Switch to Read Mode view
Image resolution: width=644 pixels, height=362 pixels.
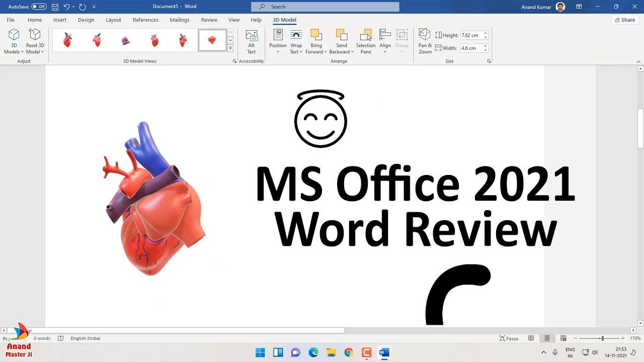531,338
